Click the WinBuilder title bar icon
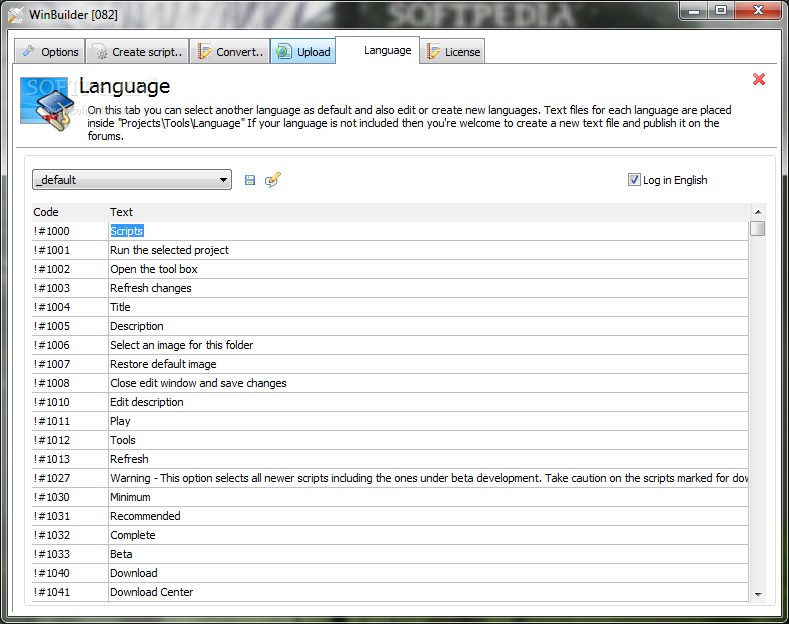Viewport: 789px width, 624px height. click(x=16, y=15)
